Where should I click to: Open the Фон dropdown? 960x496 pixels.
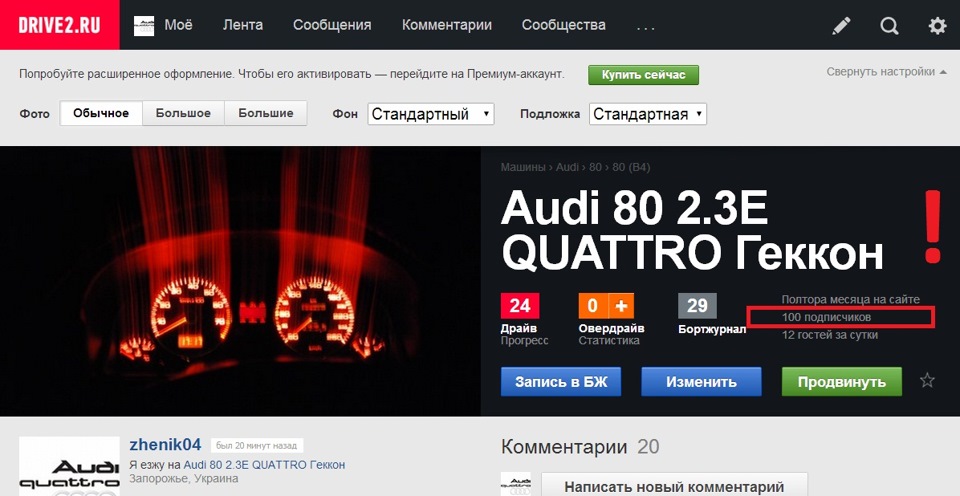(430, 114)
